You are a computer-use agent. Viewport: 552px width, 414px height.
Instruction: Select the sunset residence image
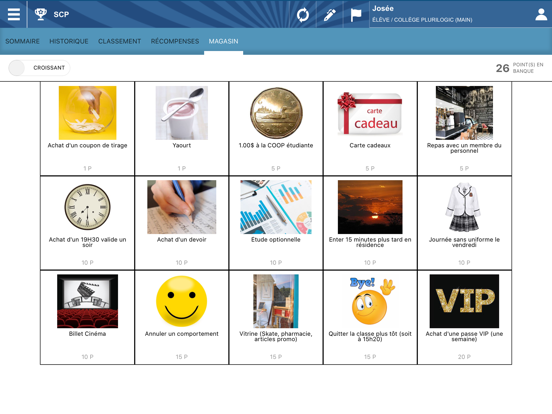tap(370, 207)
